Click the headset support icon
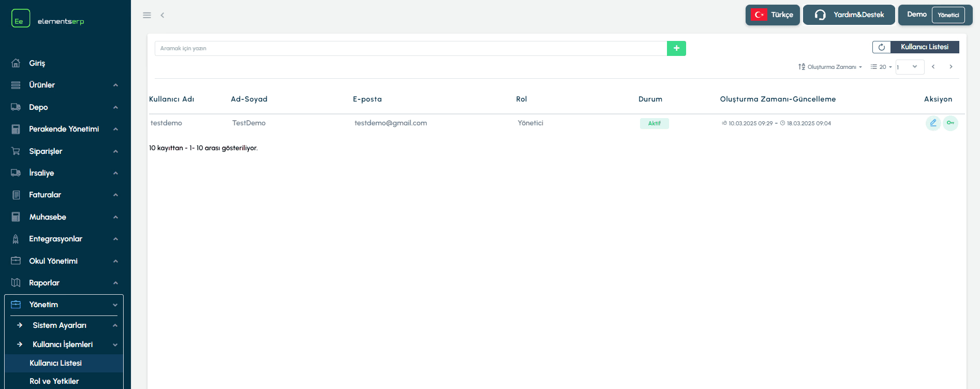The image size is (980, 389). [x=820, y=15]
